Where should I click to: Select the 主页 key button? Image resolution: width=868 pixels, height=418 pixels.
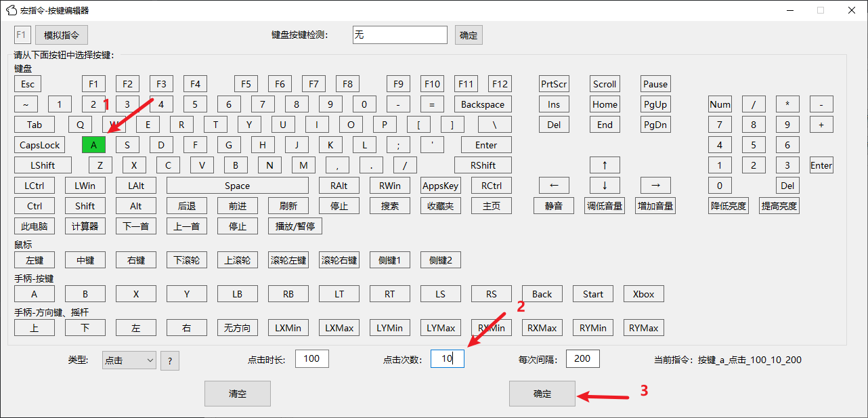(x=492, y=206)
